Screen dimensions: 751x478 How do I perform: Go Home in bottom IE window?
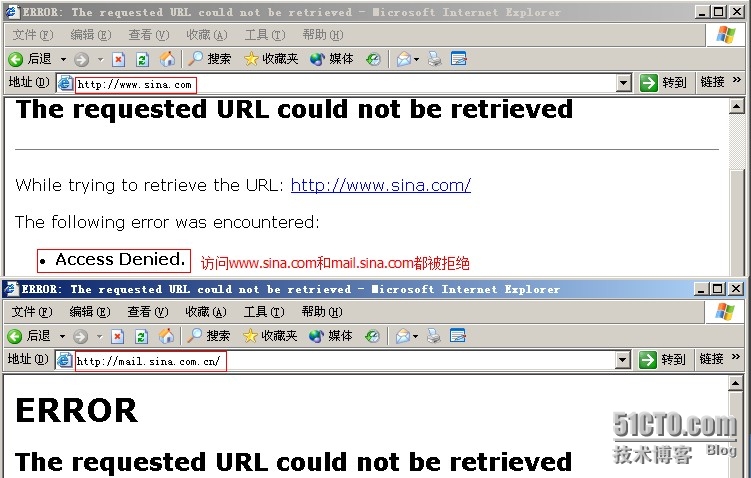click(166, 336)
